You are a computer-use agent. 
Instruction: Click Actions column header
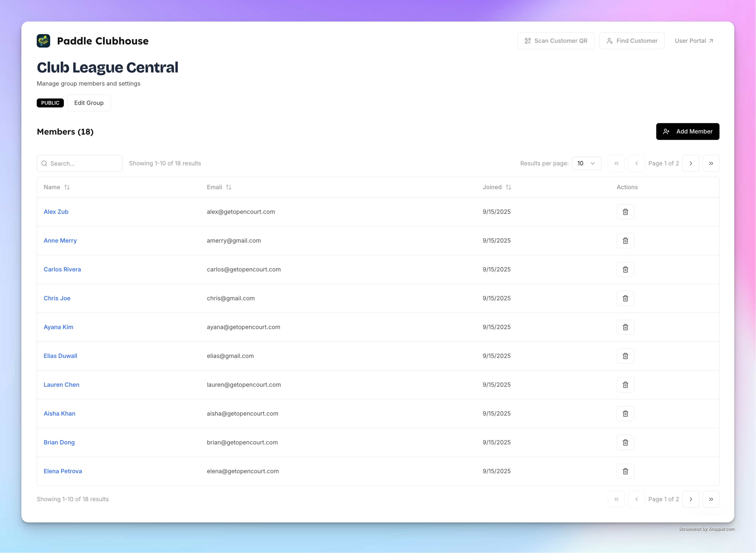(627, 187)
